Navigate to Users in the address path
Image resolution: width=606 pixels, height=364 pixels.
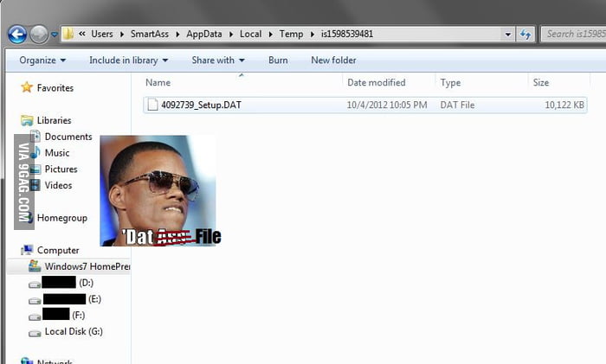coord(102,34)
